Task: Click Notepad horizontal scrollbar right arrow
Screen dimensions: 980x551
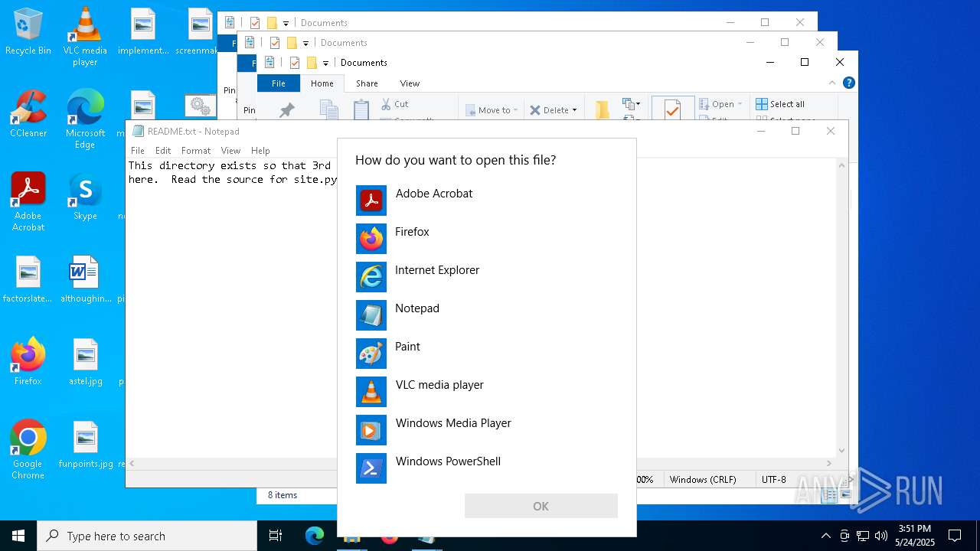Action: [x=829, y=463]
